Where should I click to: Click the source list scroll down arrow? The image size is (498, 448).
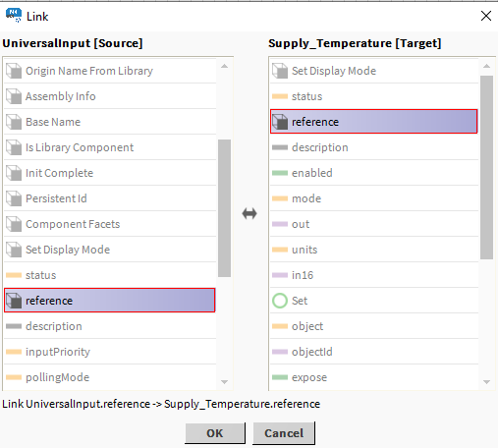click(x=224, y=382)
